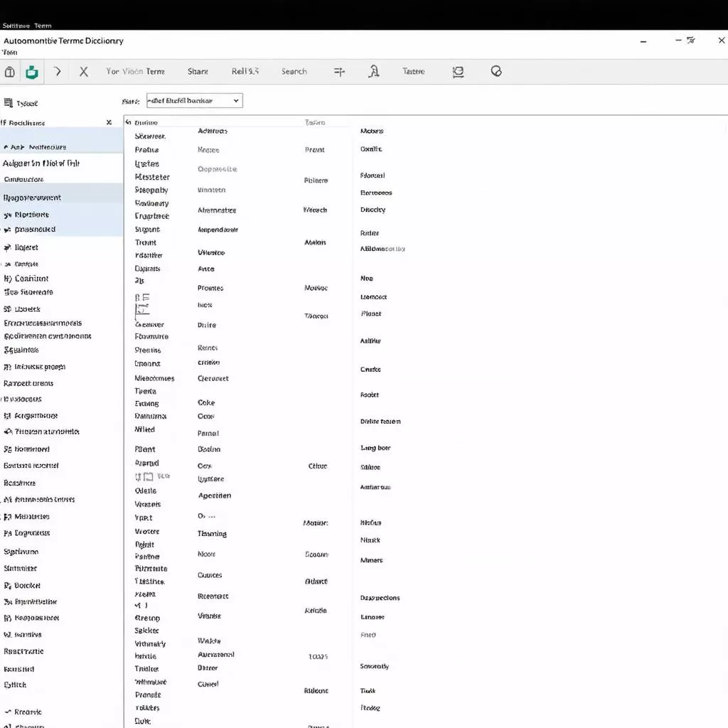The height and width of the screenshot is (728, 728).
Task: Click the picture icon in the toolbar
Action: [458, 72]
